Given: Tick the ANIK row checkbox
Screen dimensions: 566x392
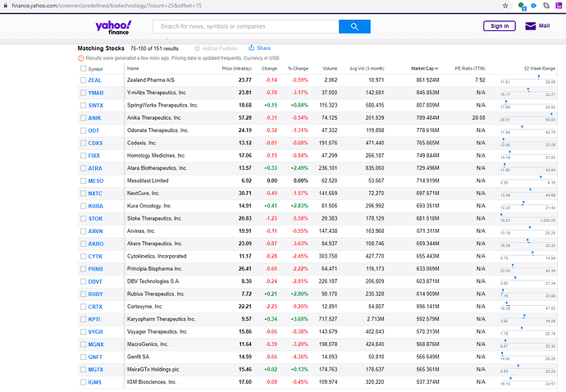Looking at the screenshot, I should click(84, 118).
